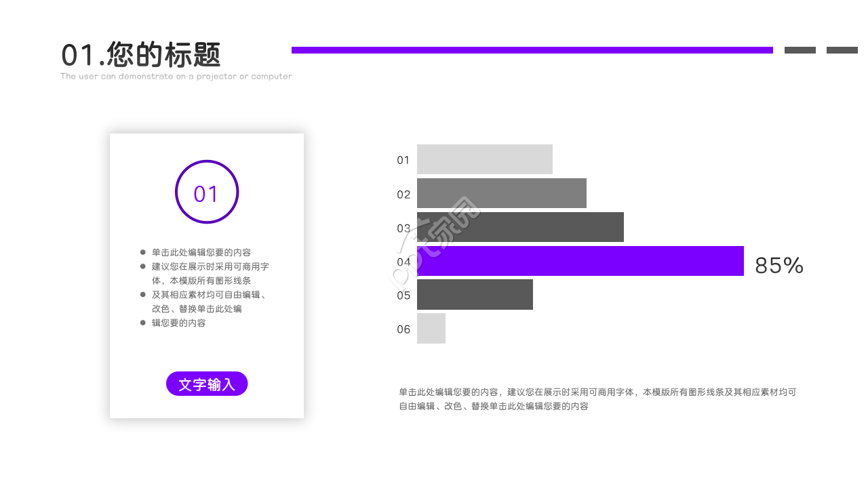Click the purple bar labeled 04

(580, 261)
